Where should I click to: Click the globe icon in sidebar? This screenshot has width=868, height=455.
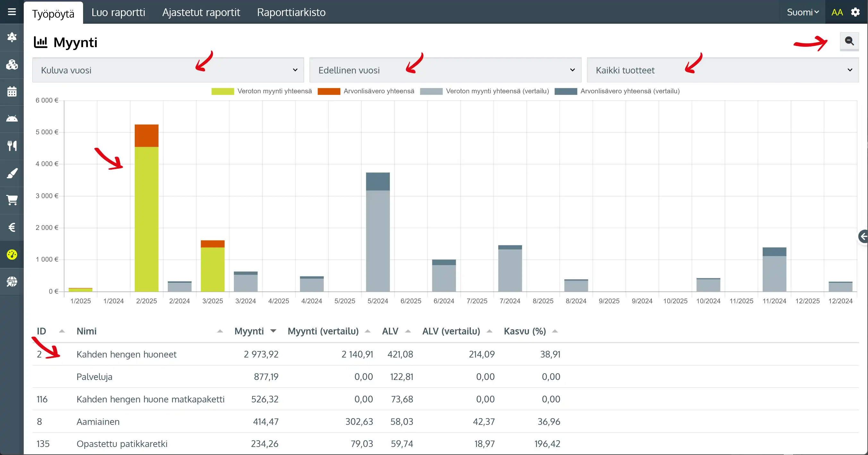coord(12,282)
